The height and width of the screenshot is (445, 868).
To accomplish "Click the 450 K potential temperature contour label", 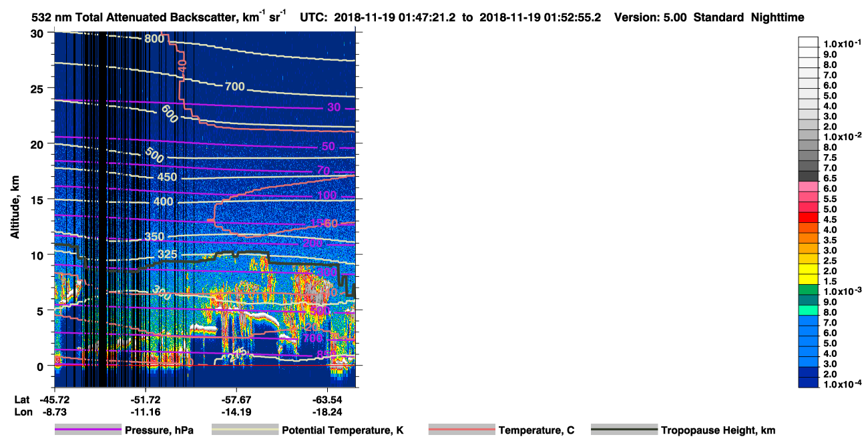I will click(x=167, y=177).
